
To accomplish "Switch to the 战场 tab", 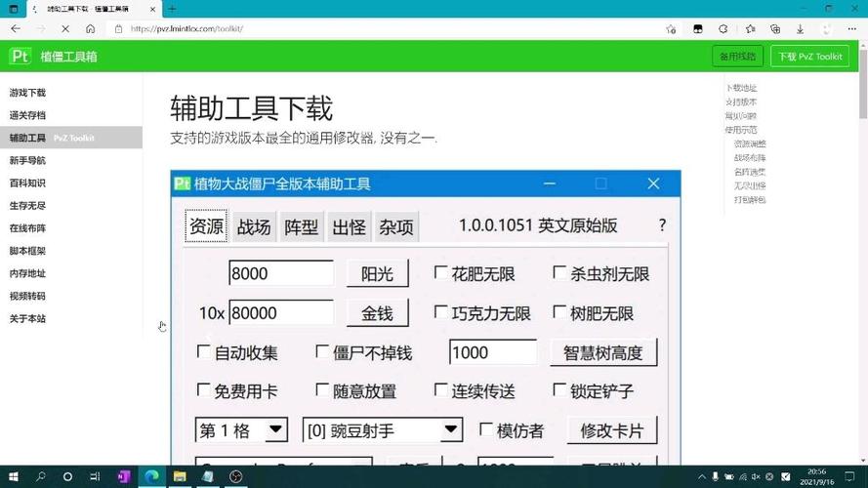I will click(254, 226).
